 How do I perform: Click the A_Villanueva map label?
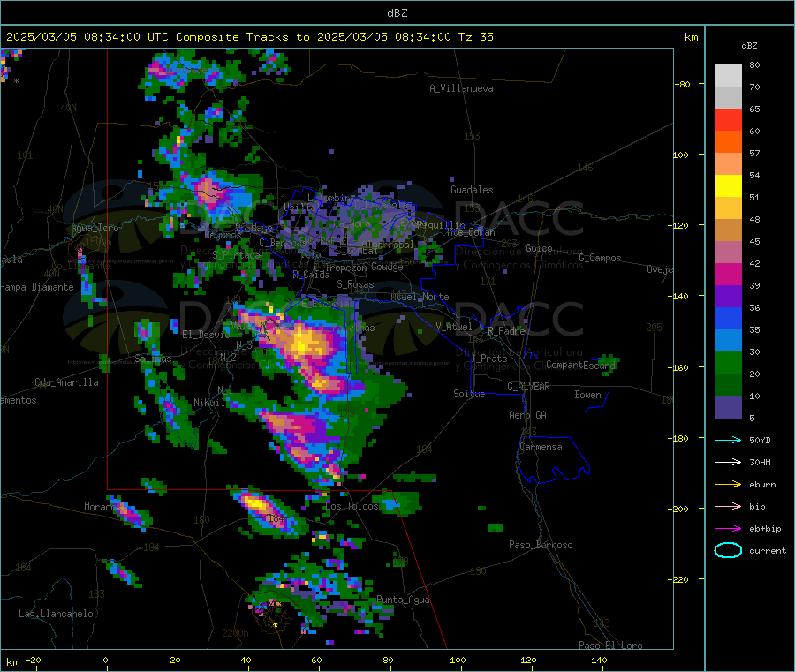461,88
